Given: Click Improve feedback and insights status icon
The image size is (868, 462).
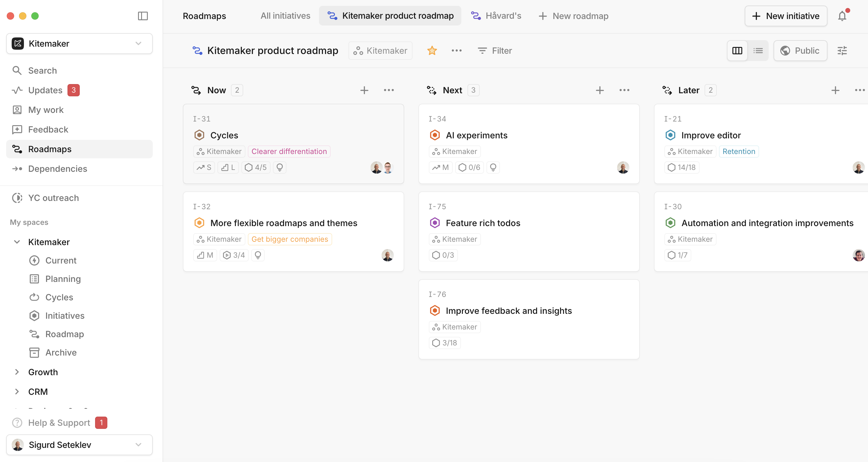Looking at the screenshot, I should coord(435,310).
